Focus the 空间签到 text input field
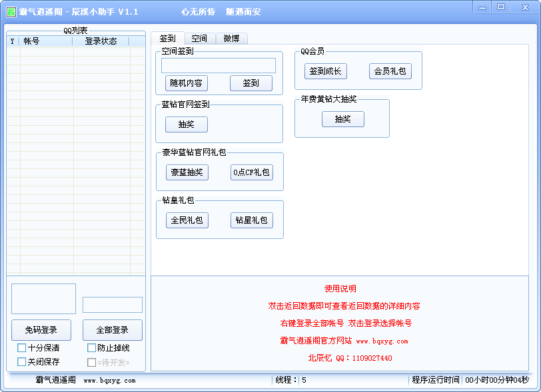This screenshot has width=541, height=392. pyautogui.click(x=219, y=65)
